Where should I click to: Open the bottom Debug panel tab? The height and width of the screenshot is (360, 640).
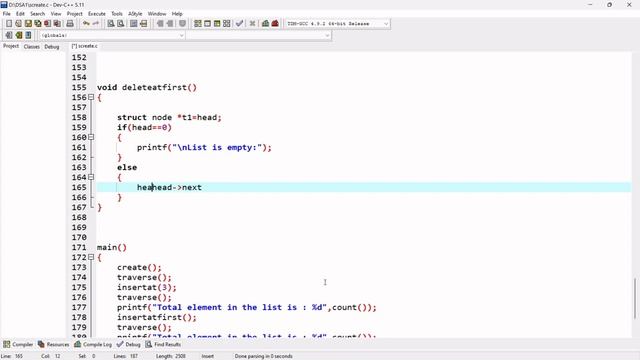[x=129, y=344]
